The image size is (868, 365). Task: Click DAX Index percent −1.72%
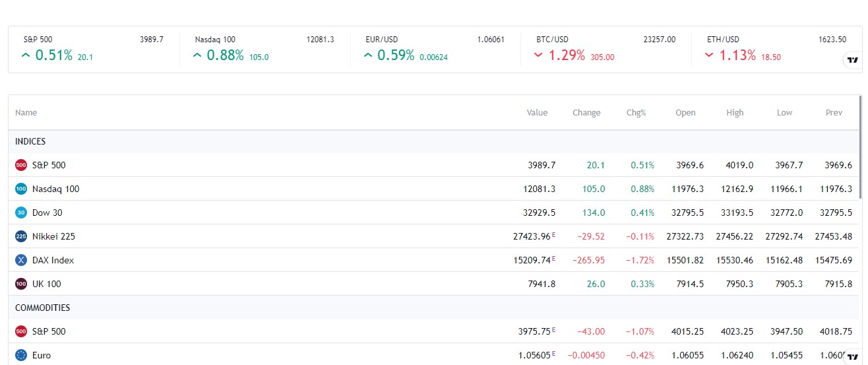coord(639,260)
